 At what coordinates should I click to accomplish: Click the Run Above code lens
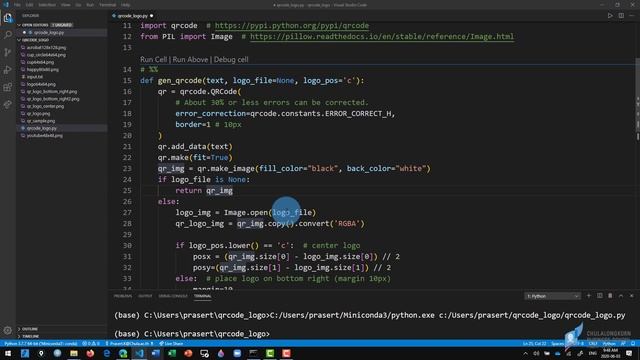pos(190,60)
